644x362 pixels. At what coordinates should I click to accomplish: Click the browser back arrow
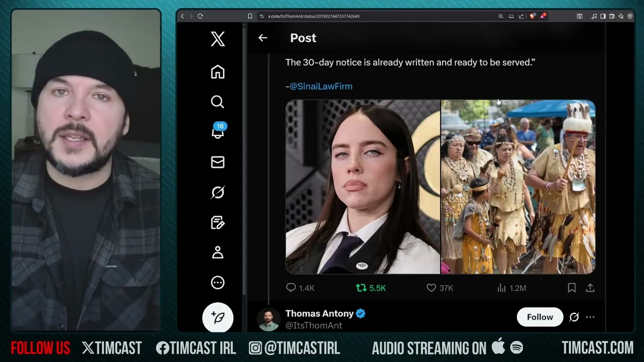click(183, 16)
